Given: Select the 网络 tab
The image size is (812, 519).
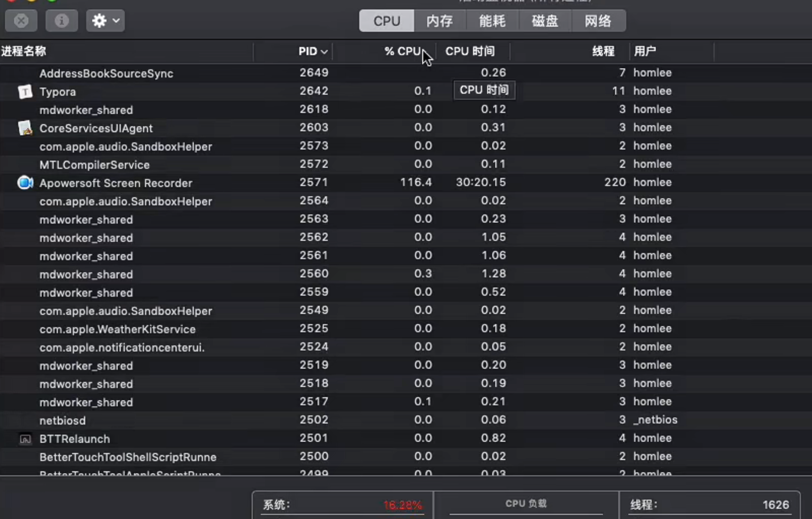Looking at the screenshot, I should pos(598,21).
